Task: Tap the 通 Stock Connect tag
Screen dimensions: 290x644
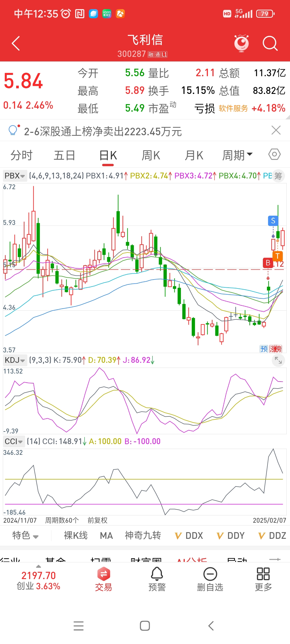Action: pos(157,54)
